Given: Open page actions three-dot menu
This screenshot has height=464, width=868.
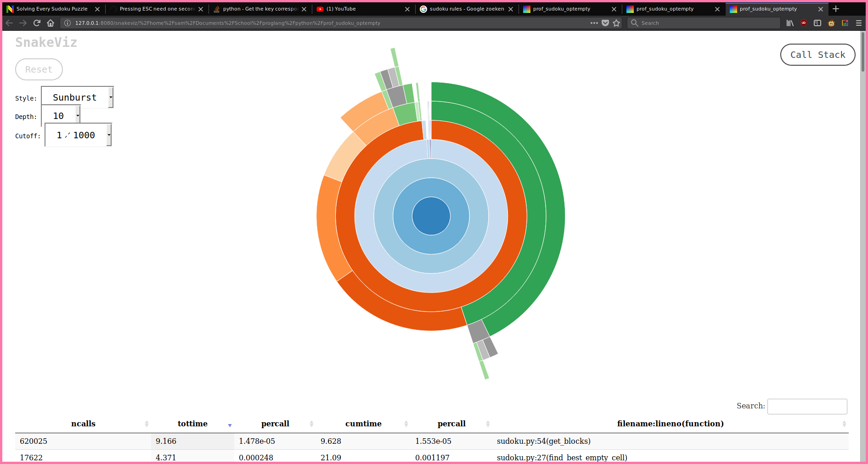Looking at the screenshot, I should [x=594, y=23].
